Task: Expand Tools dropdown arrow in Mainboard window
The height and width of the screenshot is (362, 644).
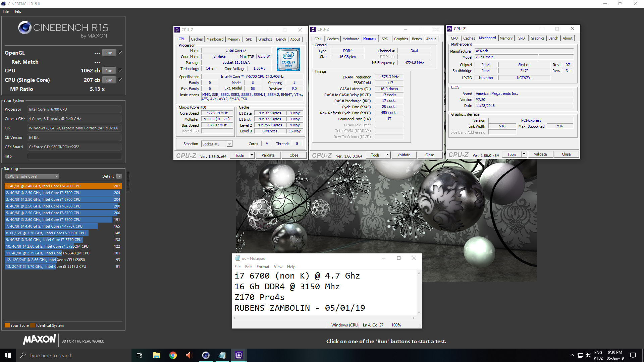Action: click(524, 154)
